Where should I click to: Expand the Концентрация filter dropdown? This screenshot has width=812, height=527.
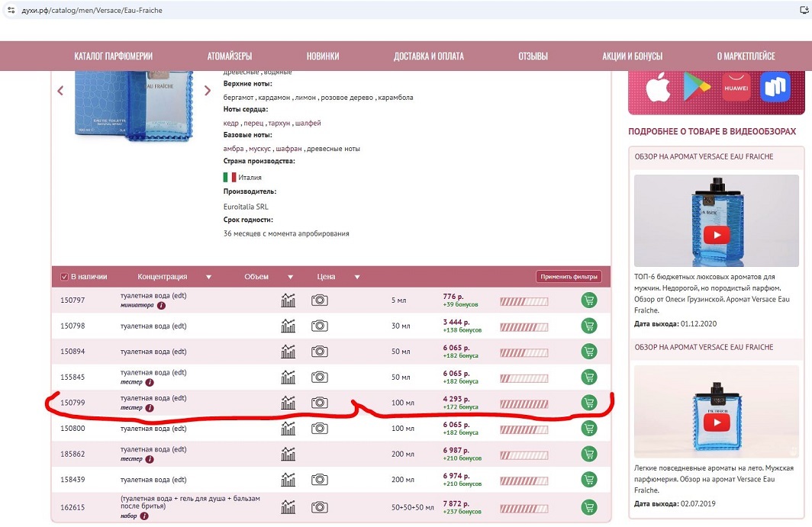click(208, 277)
